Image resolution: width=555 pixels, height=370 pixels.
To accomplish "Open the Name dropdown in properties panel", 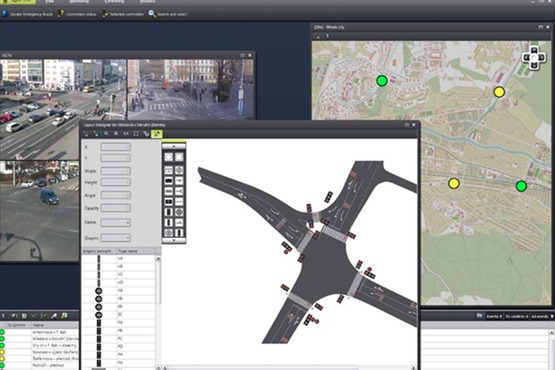I will pos(115,222).
